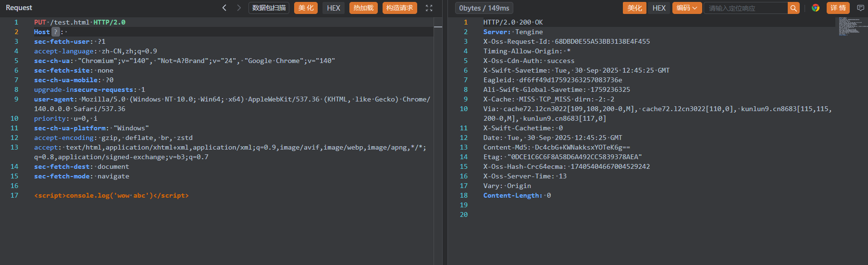Open the 编码 encoding dropdown
868x265 pixels.
tap(687, 8)
